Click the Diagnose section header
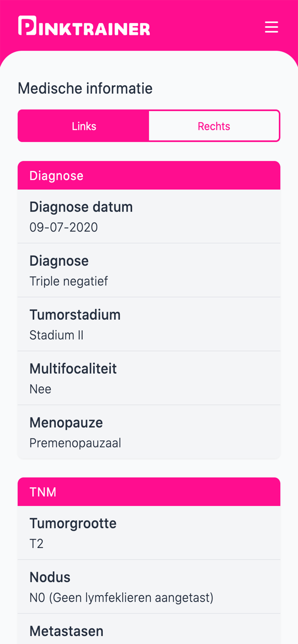Image resolution: width=298 pixels, height=644 pixels. pos(149,175)
